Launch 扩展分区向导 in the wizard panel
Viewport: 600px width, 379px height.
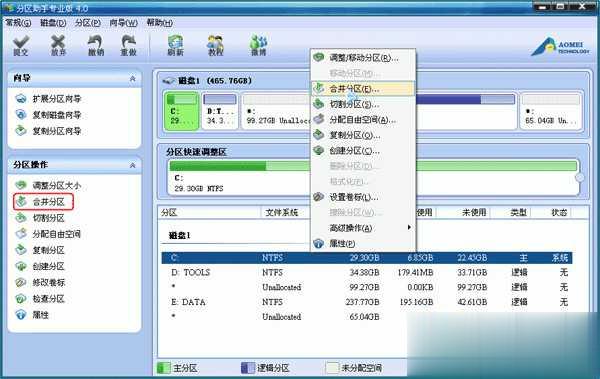point(49,99)
